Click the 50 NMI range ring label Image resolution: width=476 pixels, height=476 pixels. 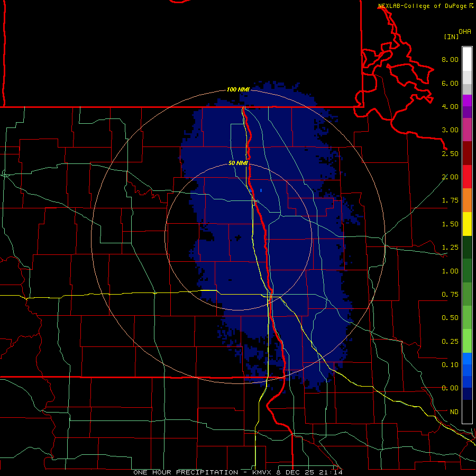point(239,163)
